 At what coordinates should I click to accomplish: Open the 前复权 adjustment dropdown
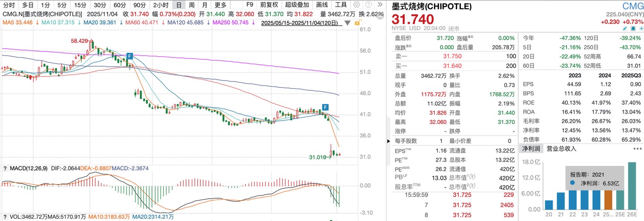point(269,5)
